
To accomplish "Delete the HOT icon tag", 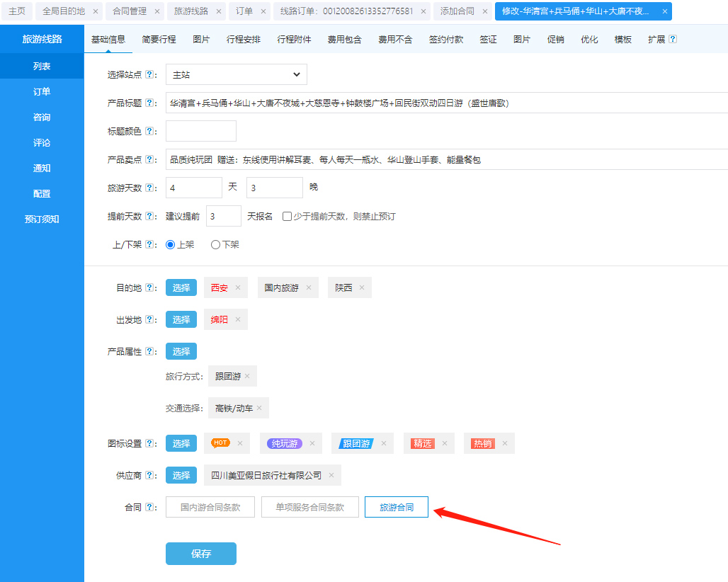I will [240, 443].
